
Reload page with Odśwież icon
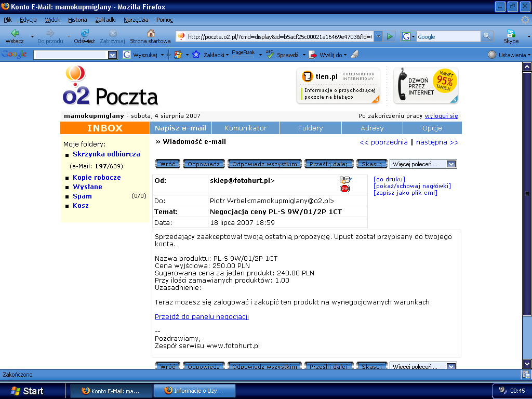click(85, 33)
